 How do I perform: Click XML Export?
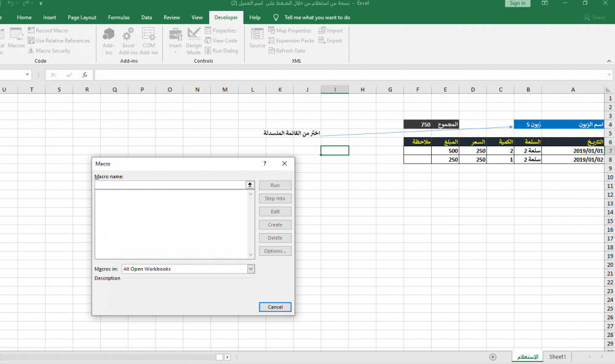[330, 41]
